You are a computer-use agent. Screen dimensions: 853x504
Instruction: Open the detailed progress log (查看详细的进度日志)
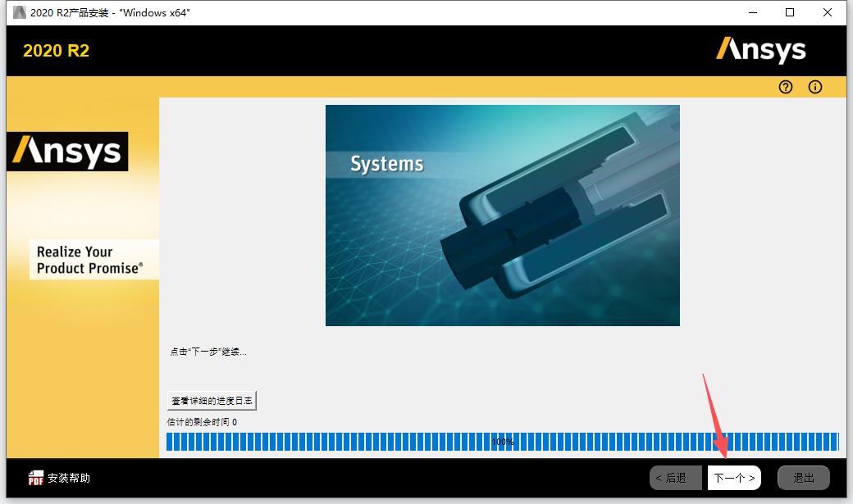[x=212, y=400]
